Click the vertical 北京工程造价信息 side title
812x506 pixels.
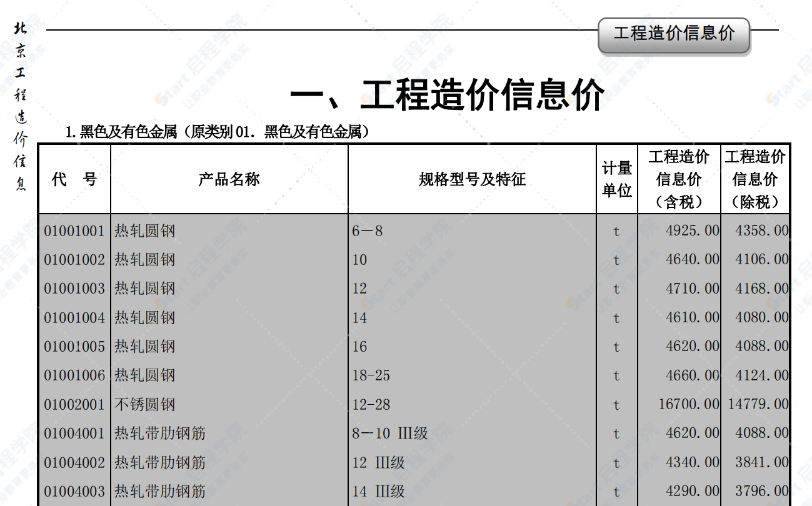(x=21, y=106)
